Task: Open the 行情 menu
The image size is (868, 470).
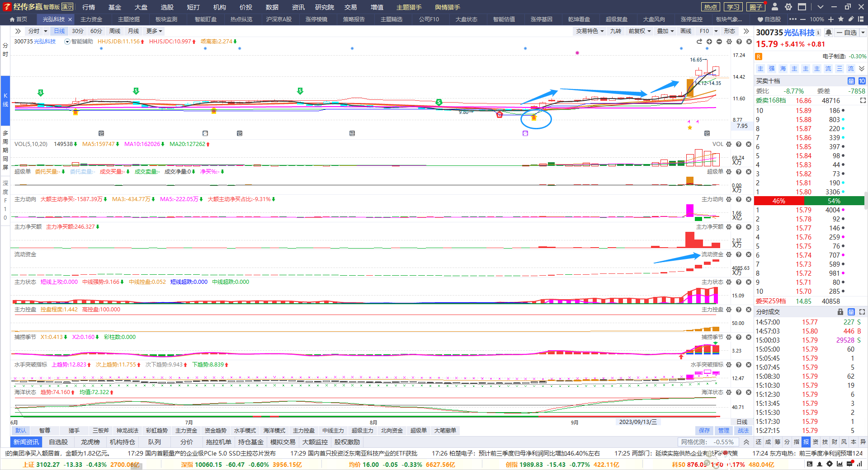Action: pos(89,7)
